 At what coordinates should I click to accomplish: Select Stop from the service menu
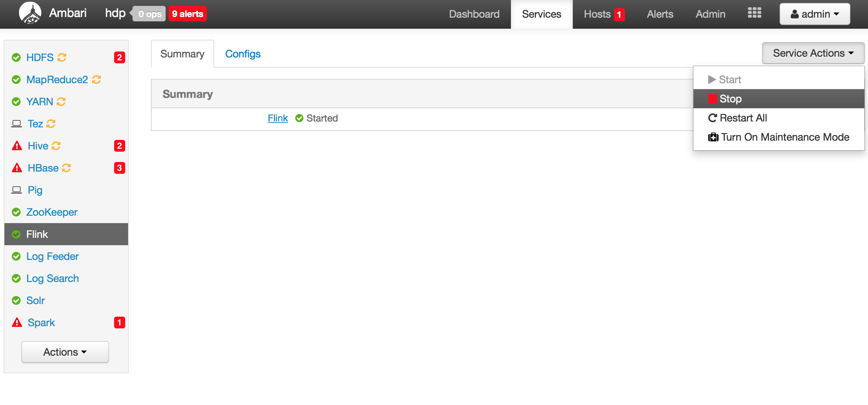730,99
